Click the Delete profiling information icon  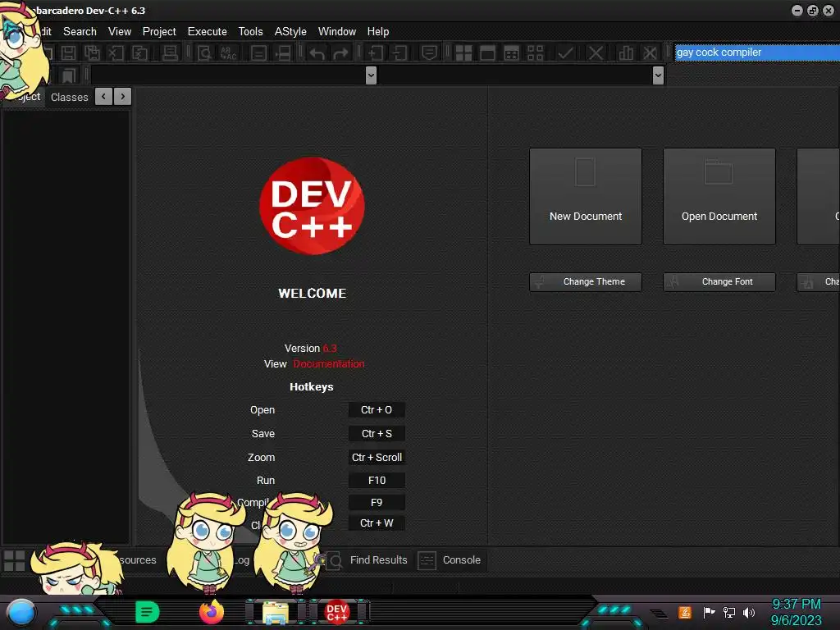[650, 53]
